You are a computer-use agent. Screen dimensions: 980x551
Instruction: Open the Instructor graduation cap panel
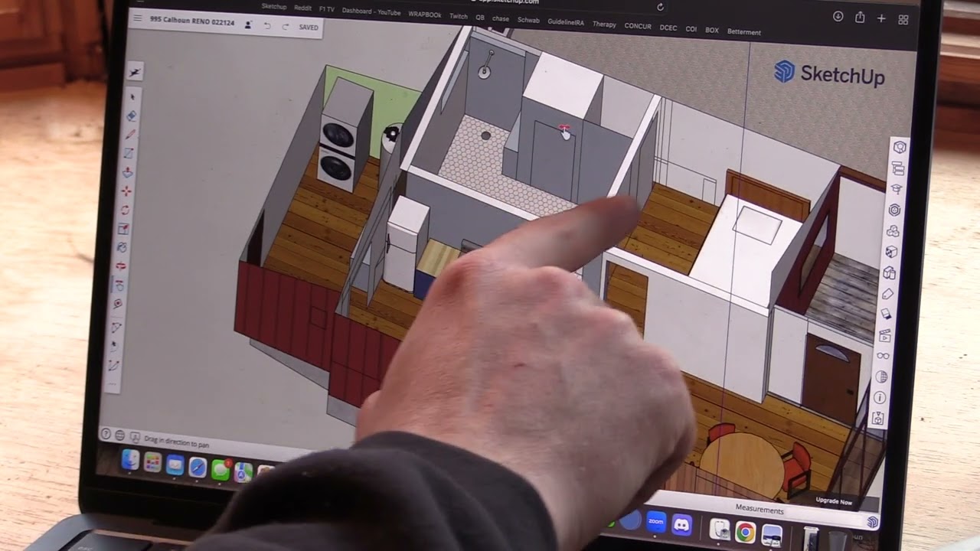coord(897,189)
